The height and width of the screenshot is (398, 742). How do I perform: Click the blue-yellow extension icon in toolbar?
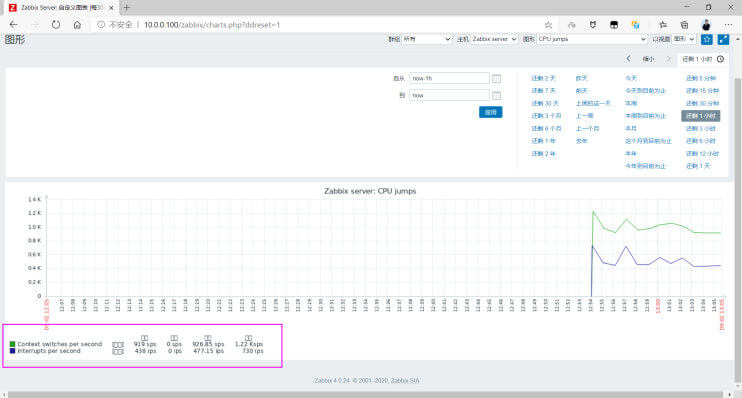(635, 25)
